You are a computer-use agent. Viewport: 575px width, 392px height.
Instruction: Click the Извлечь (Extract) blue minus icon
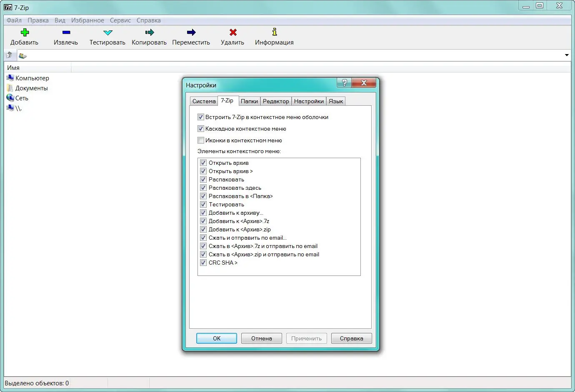[66, 32]
